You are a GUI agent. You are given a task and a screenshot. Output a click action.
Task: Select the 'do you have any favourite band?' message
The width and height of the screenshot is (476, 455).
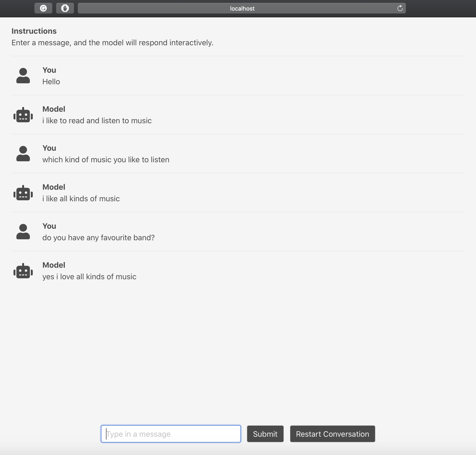(x=98, y=238)
